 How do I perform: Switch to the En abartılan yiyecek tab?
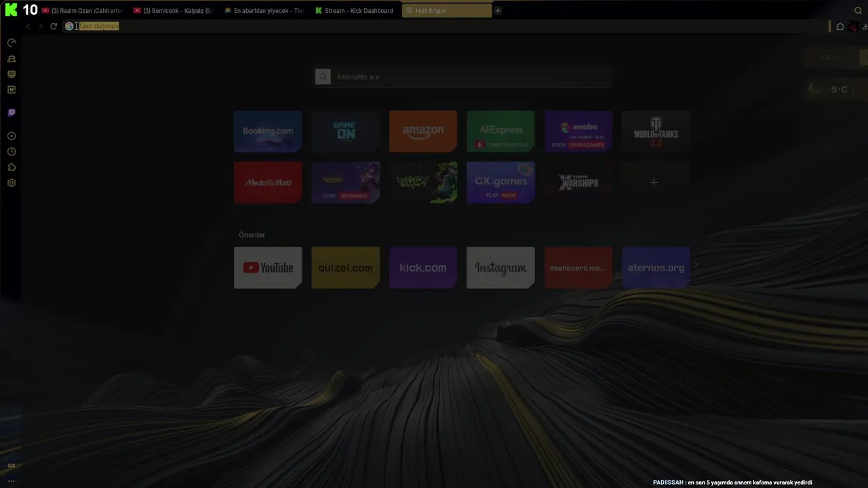pos(265,11)
